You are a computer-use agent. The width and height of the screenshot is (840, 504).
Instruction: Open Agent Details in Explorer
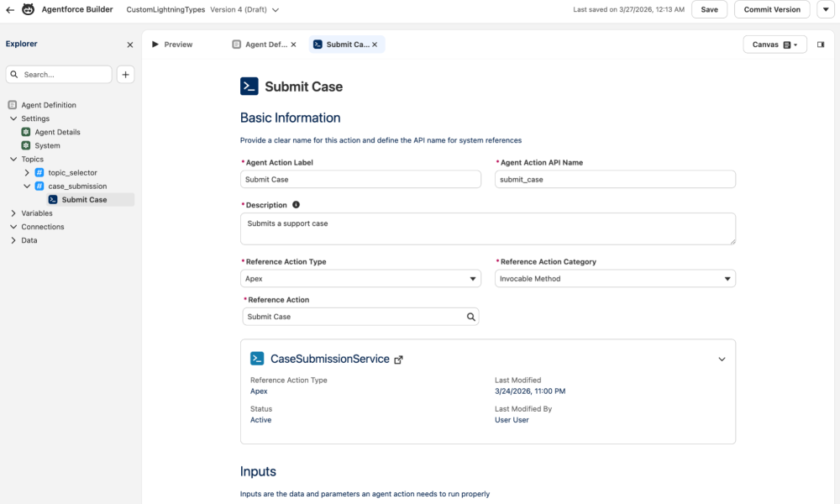tap(57, 132)
